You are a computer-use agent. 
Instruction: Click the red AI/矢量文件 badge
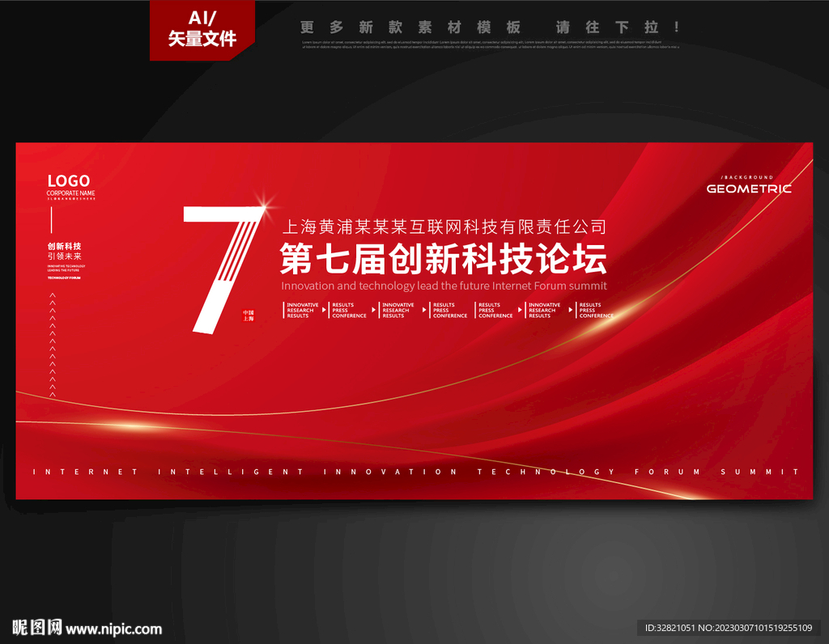click(202, 30)
